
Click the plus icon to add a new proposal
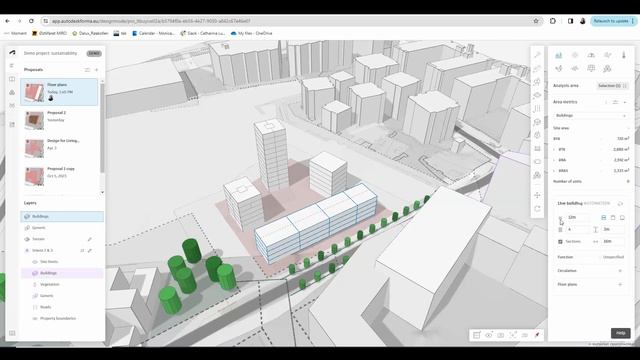point(97,70)
